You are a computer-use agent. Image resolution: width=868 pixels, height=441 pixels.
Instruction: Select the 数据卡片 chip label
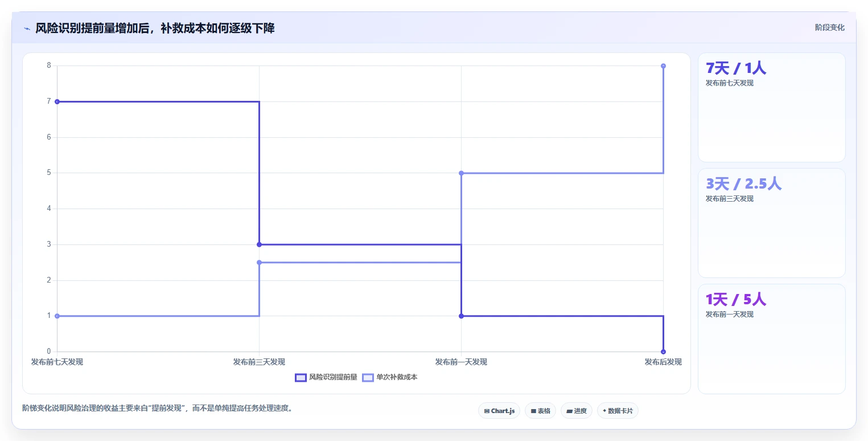tap(620, 411)
